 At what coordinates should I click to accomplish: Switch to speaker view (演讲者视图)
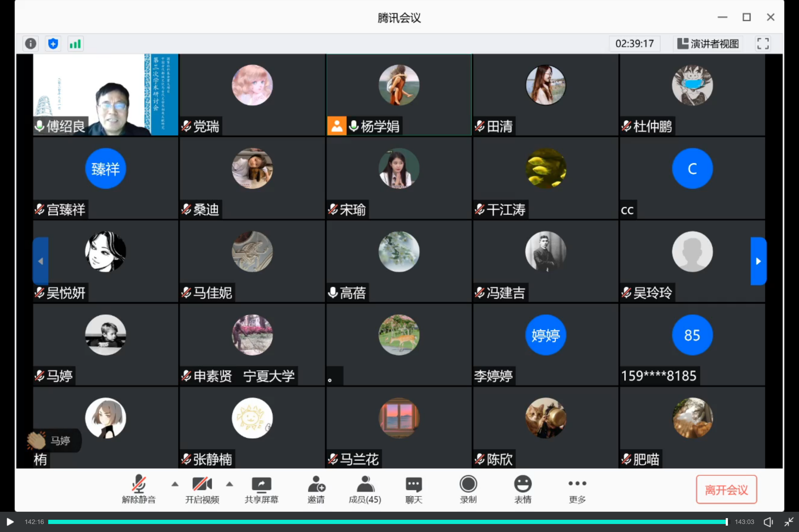pos(708,44)
